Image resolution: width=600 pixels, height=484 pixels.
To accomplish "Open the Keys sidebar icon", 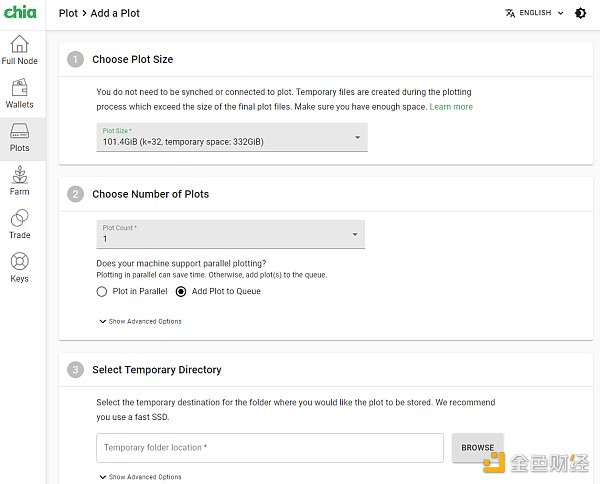I will 19,264.
